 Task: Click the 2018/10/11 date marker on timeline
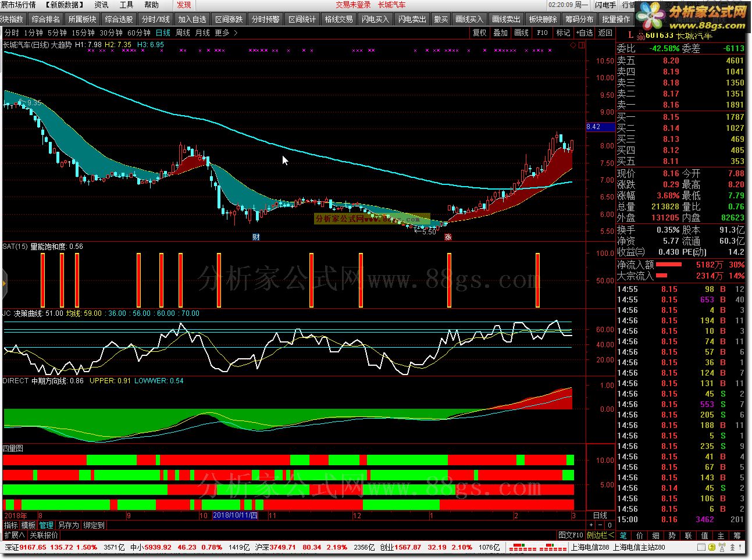pyautogui.click(x=236, y=516)
